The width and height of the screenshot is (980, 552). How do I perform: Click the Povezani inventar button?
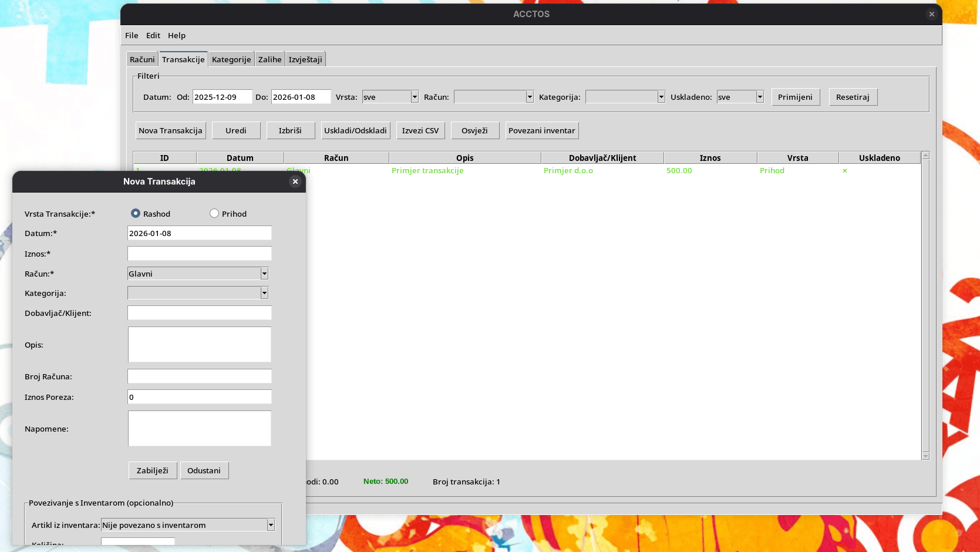click(541, 130)
